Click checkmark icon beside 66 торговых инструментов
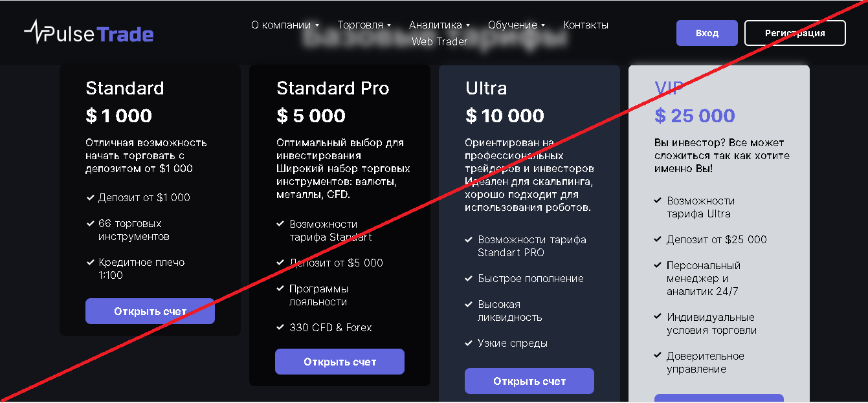The width and height of the screenshot is (868, 403). point(90,223)
